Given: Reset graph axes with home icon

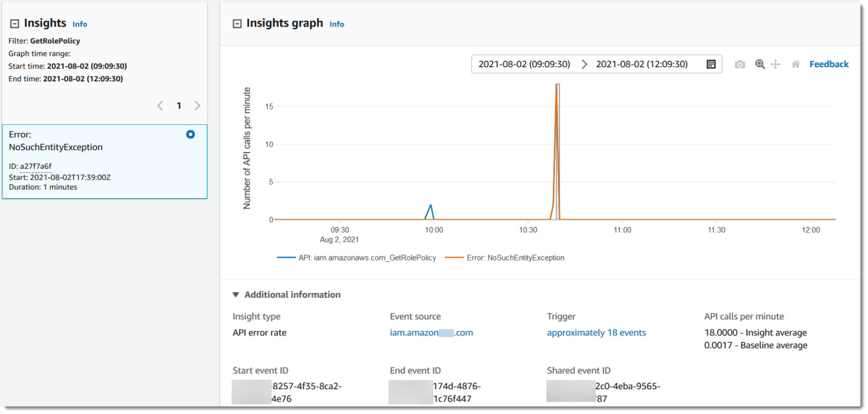Looking at the screenshot, I should 795,64.
